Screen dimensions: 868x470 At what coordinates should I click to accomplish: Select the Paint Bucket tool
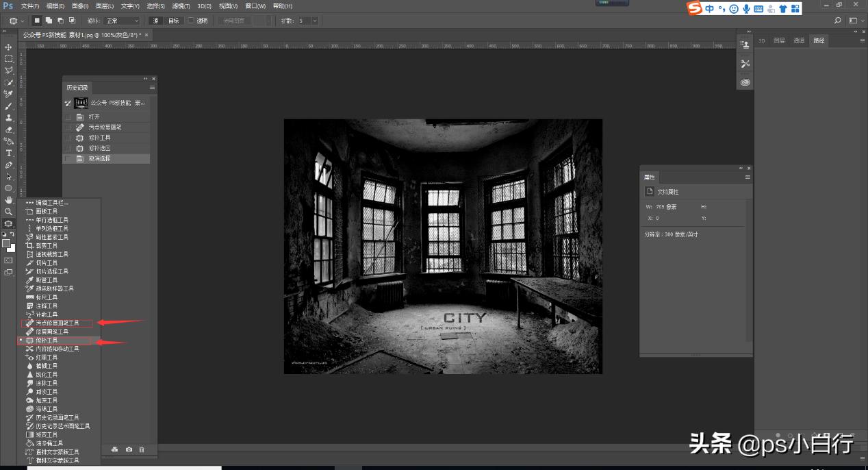click(x=9, y=141)
